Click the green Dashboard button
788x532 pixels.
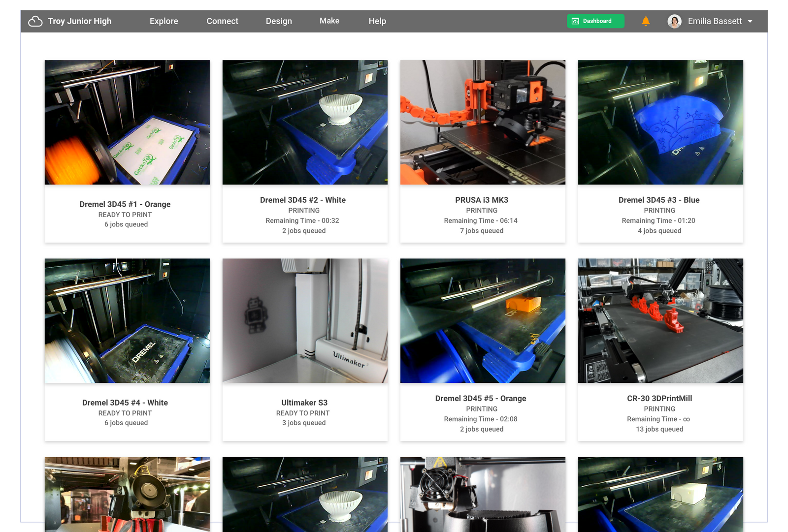click(x=595, y=21)
